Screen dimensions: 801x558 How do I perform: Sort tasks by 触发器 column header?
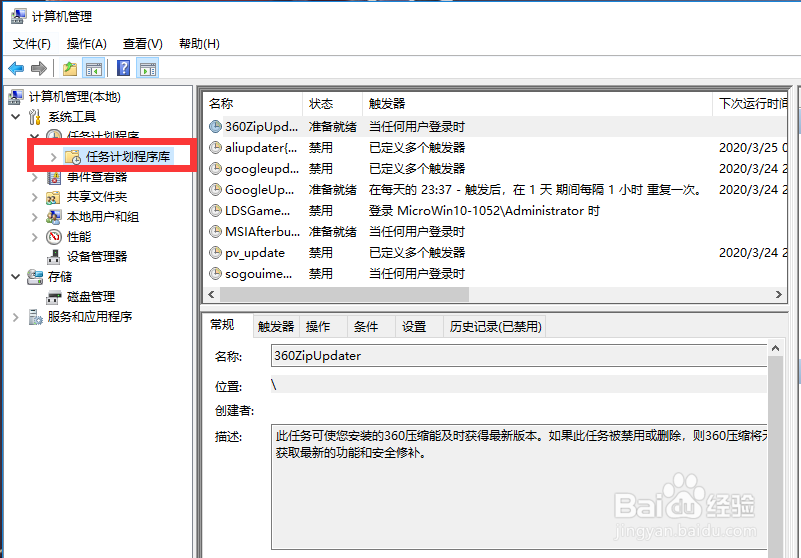tap(537, 104)
